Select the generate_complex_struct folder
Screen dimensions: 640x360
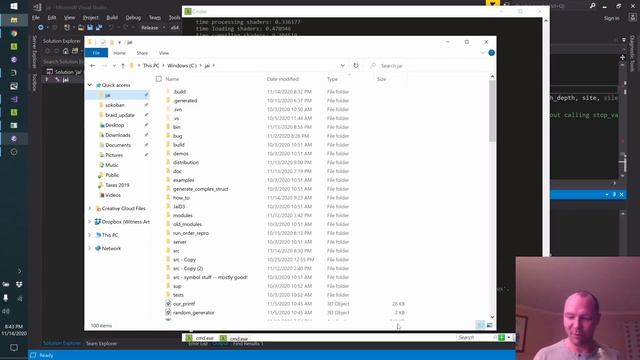(x=200, y=189)
